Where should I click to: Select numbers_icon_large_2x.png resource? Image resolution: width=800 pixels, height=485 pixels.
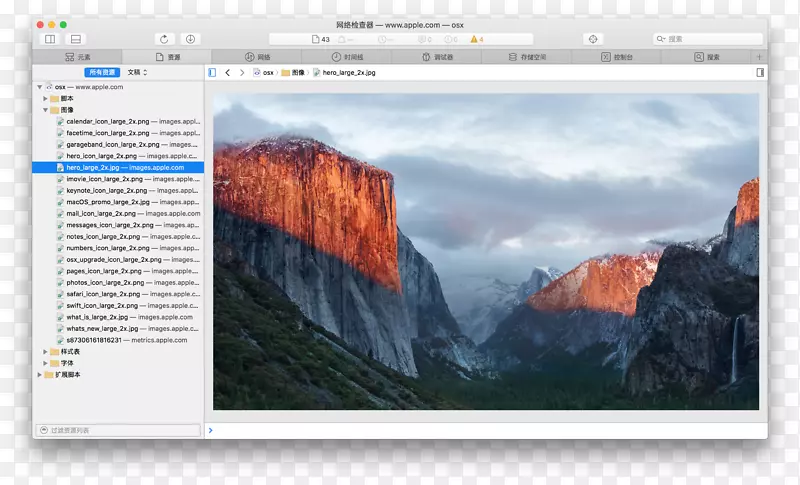(118, 248)
